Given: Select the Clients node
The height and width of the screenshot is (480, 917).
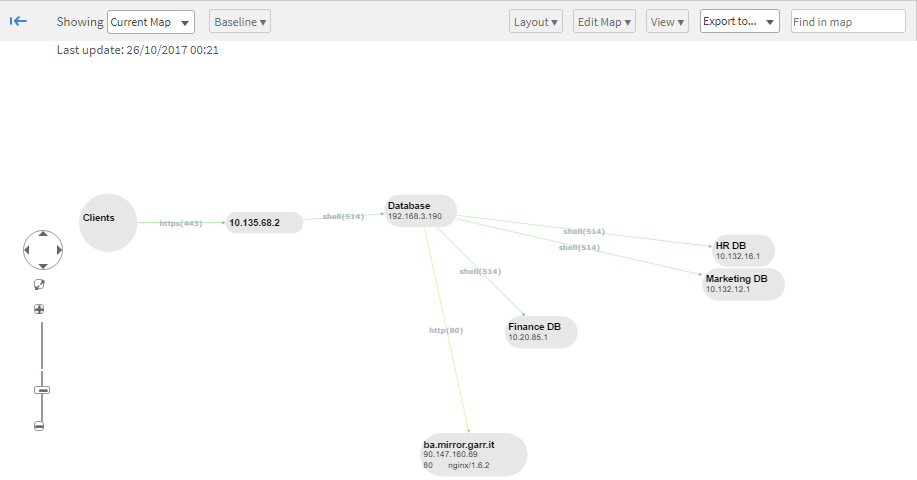Looking at the screenshot, I should (x=107, y=222).
